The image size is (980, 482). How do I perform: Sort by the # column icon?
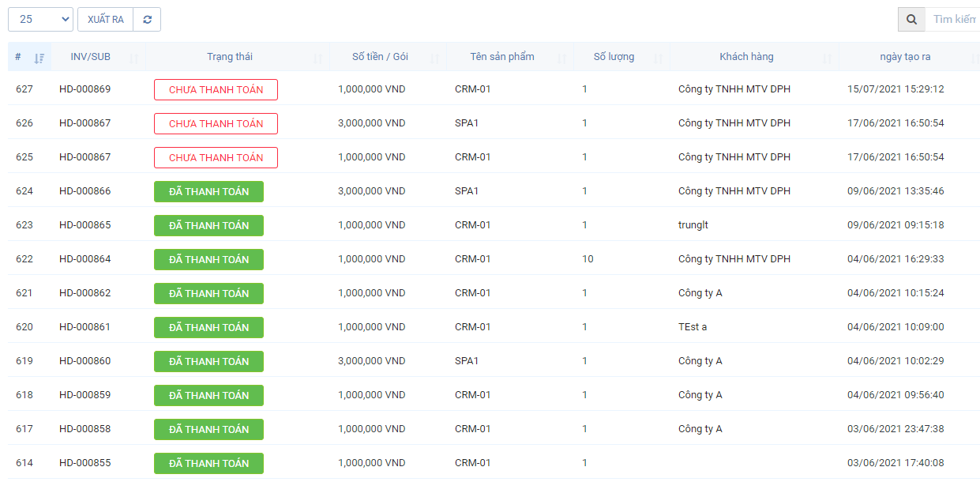point(39,58)
